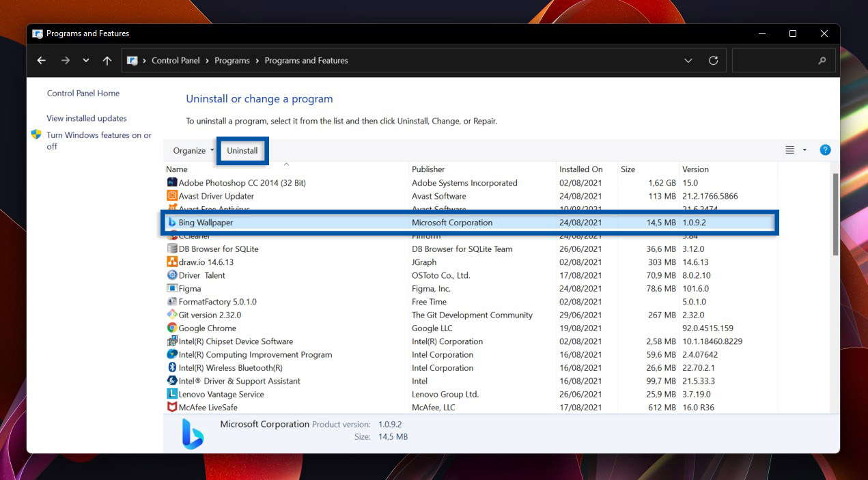Viewport: 868px width, 480px height.
Task: Click View installed updates
Action: point(86,117)
